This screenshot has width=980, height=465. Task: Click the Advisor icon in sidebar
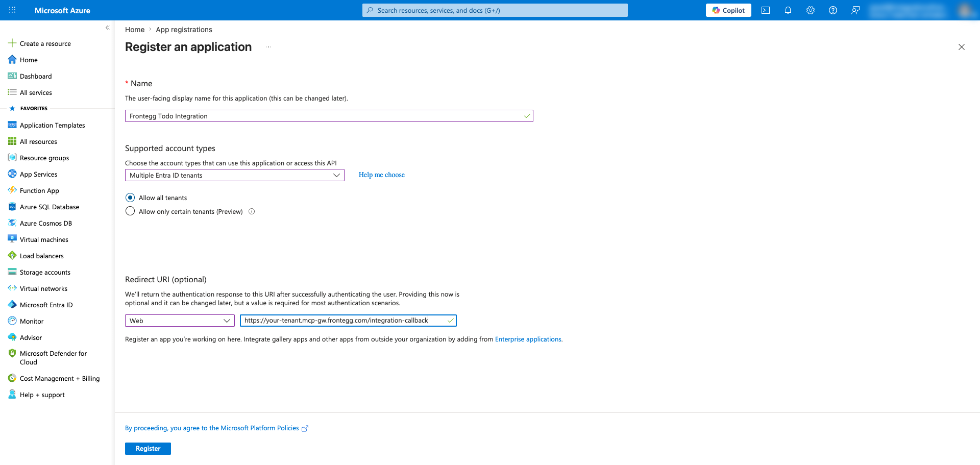[x=12, y=337]
